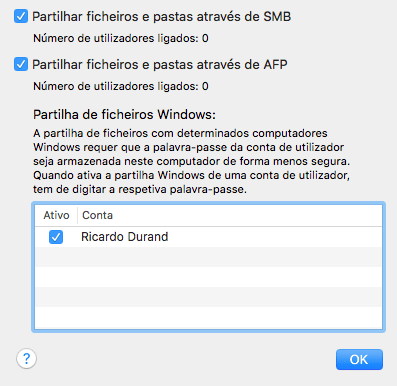Click the 'Partilha de ficheiros Windows:' heading
This screenshot has width=397, height=386.
tap(124, 115)
